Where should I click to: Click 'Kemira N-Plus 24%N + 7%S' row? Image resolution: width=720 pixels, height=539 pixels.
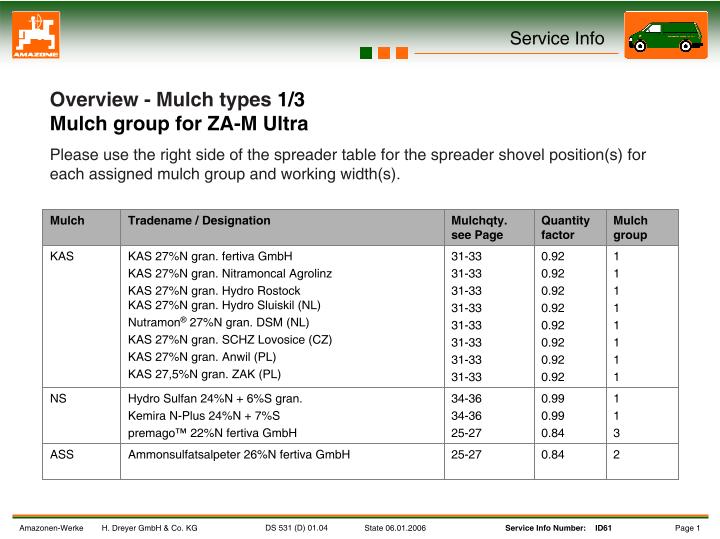204,415
